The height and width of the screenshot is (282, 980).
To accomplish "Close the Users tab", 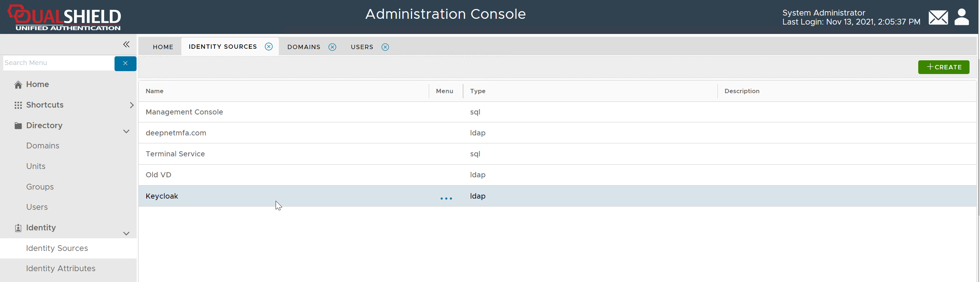I will pos(385,47).
